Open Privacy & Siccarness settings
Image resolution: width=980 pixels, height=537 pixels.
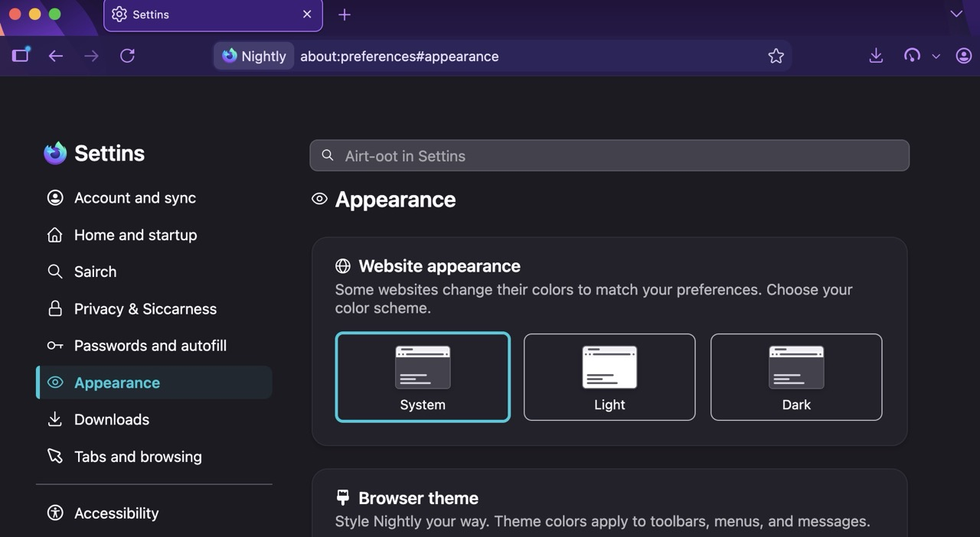[x=154, y=309]
